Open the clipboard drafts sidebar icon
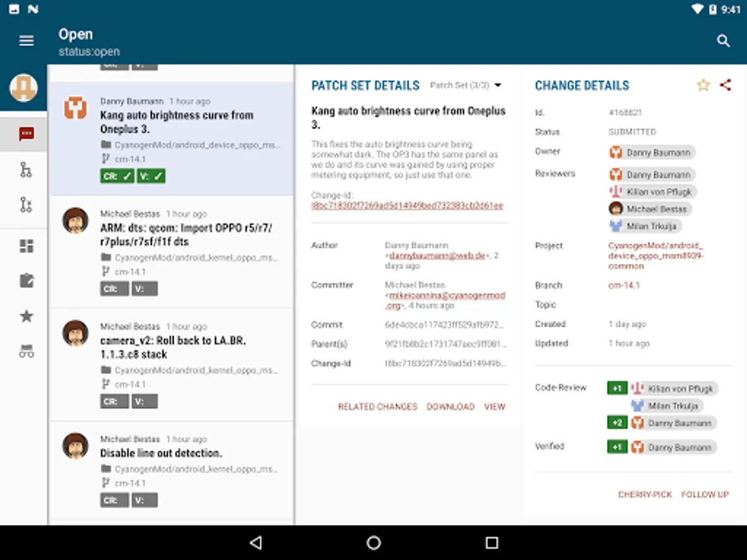 pyautogui.click(x=26, y=281)
